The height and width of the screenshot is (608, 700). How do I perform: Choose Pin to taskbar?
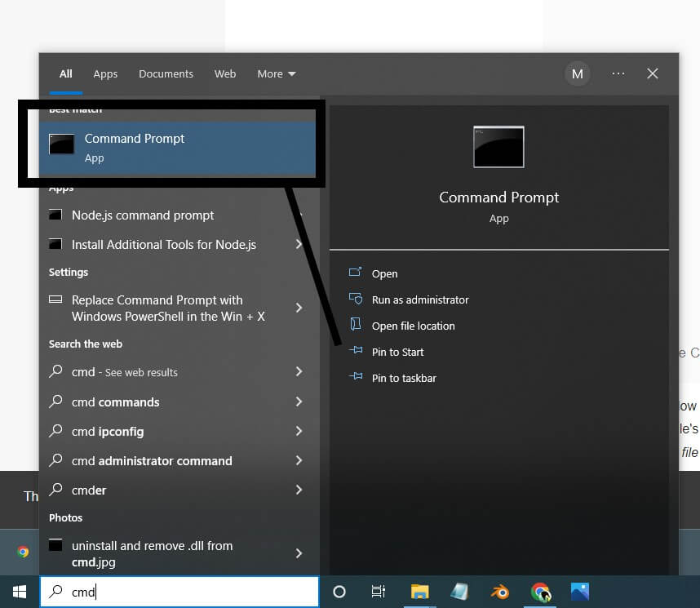[x=404, y=379]
